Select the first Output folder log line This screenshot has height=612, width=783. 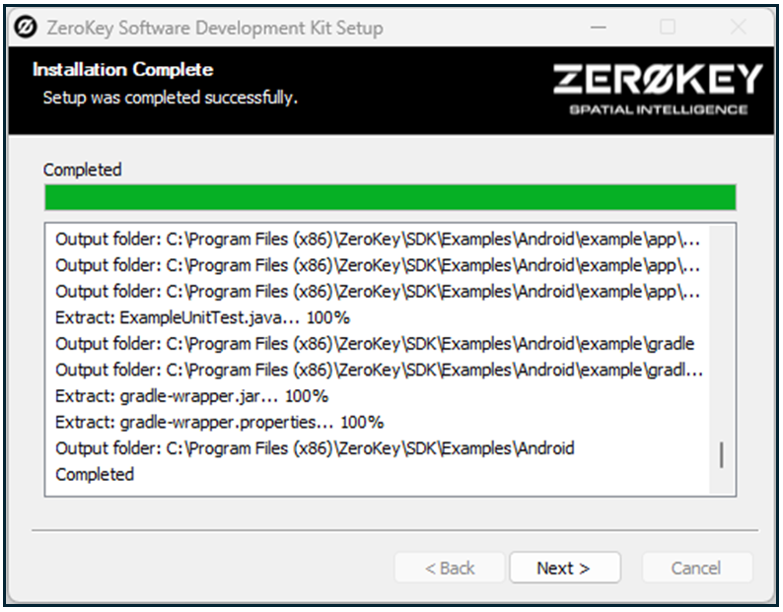pyautogui.click(x=377, y=240)
